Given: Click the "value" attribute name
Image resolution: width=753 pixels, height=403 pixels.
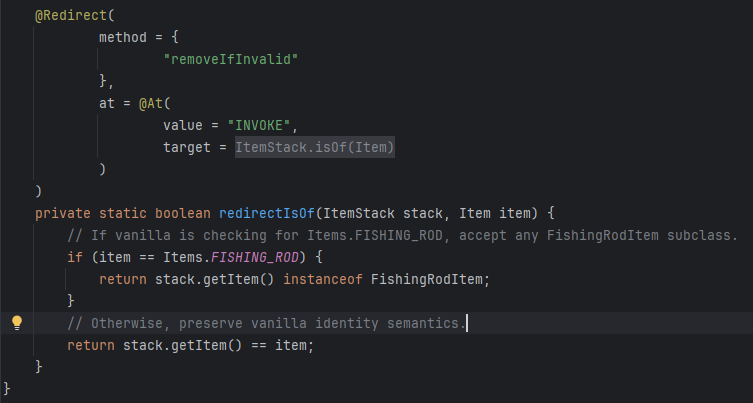Looking at the screenshot, I should (184, 124).
